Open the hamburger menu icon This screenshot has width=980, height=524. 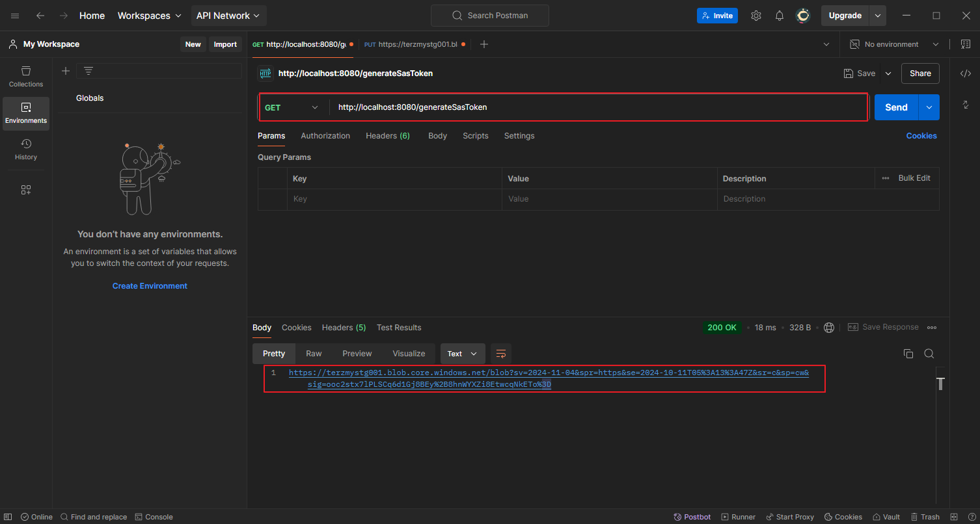click(x=15, y=16)
